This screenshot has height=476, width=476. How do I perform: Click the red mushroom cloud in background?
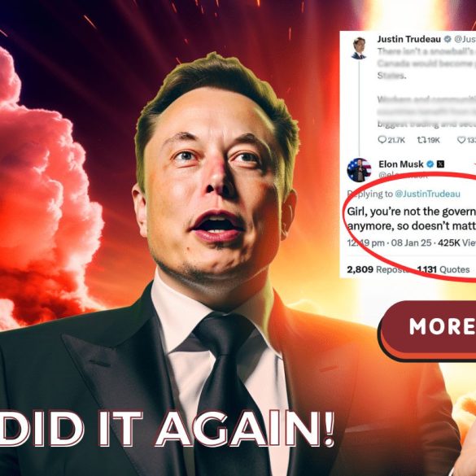pyautogui.click(x=46, y=188)
